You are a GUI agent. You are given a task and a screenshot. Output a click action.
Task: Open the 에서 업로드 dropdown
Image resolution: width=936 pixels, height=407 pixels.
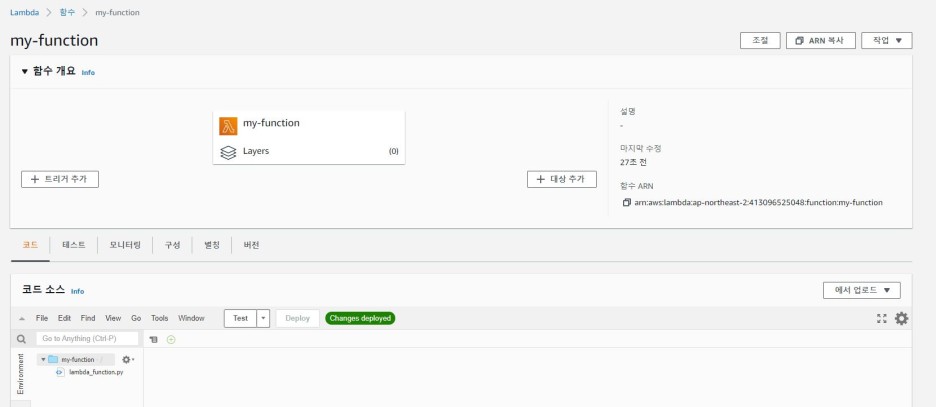[861, 290]
